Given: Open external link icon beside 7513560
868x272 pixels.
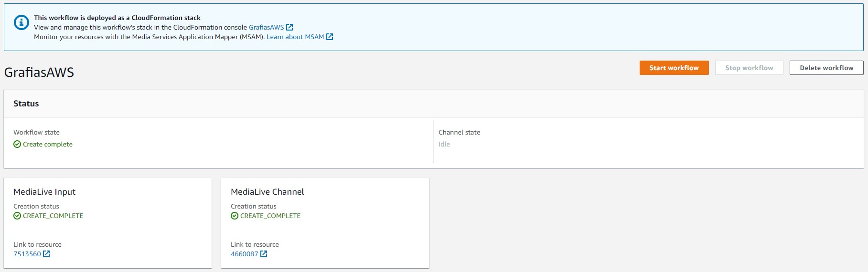Looking at the screenshot, I should coord(46,254).
